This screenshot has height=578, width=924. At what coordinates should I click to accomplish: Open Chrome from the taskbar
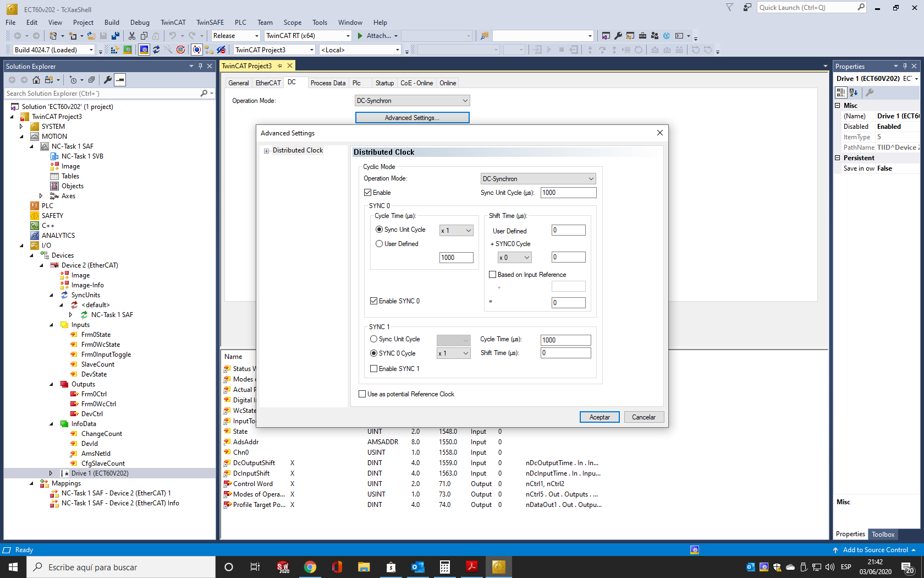tap(310, 567)
